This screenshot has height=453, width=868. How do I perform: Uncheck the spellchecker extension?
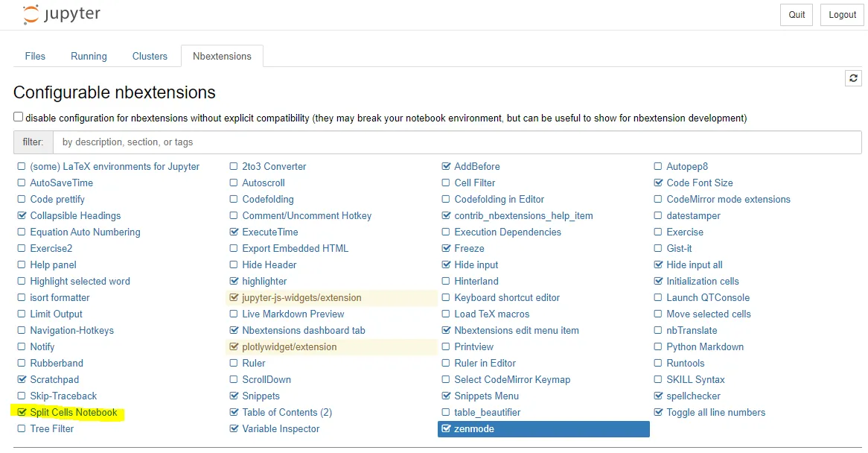[x=658, y=396]
